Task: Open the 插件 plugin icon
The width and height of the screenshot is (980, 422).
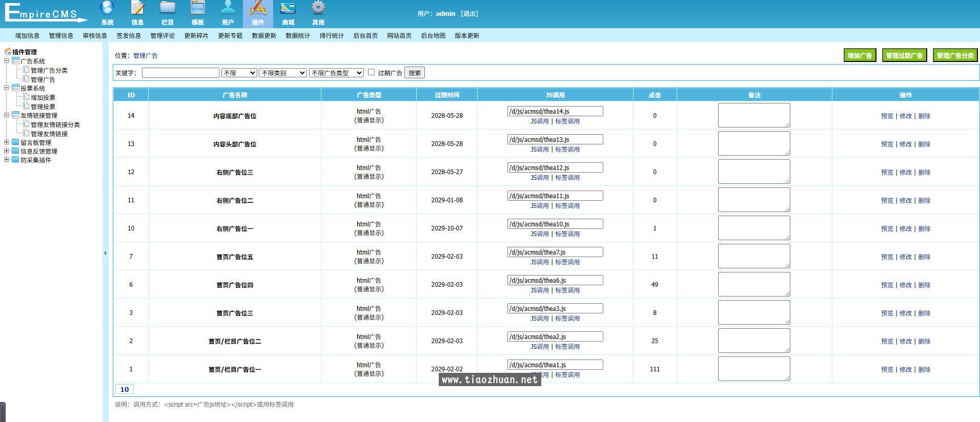Action: pos(258,9)
